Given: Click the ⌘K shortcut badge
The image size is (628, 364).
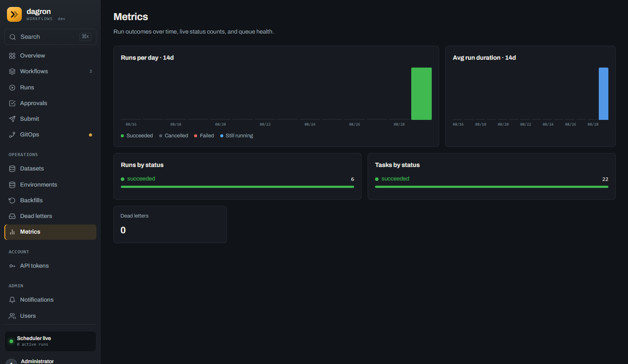Looking at the screenshot, I should click(85, 37).
